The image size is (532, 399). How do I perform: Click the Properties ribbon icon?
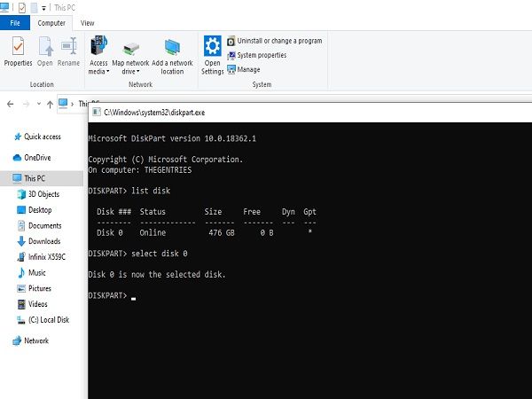18,51
